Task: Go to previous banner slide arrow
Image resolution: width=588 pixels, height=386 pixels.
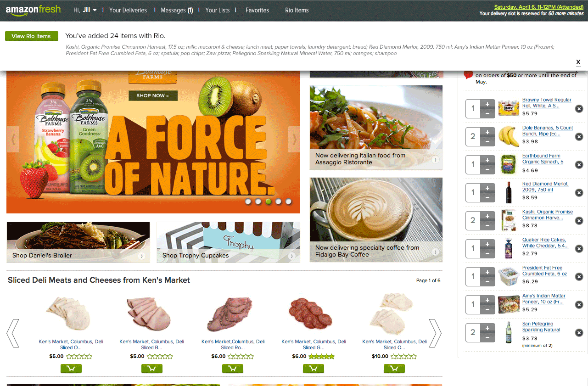Action: [13, 139]
